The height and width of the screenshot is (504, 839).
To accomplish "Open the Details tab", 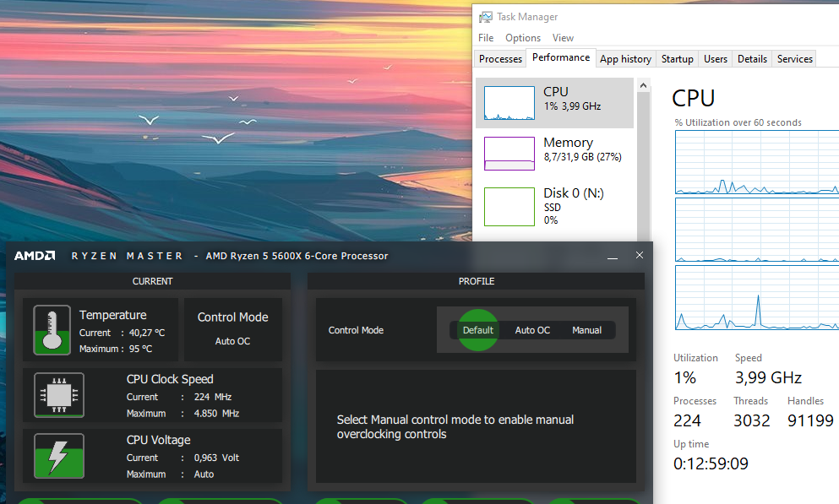I will (x=752, y=59).
